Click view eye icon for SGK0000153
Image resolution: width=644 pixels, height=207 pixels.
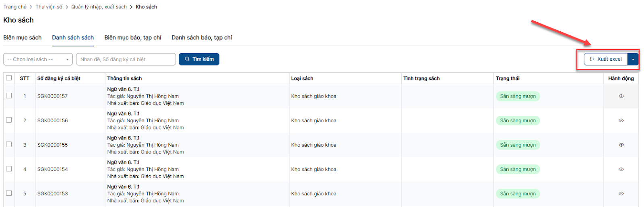621,194
